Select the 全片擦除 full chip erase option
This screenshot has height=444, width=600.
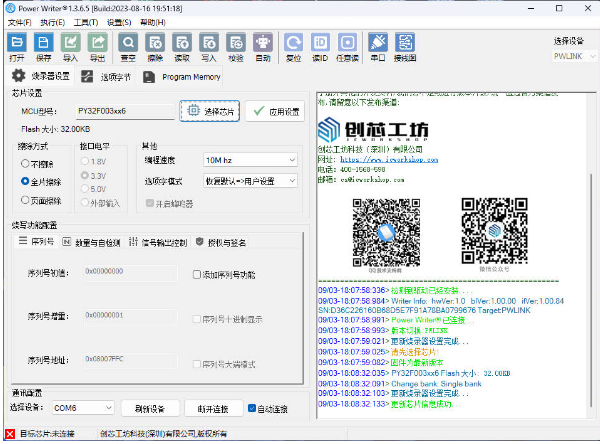[41, 181]
